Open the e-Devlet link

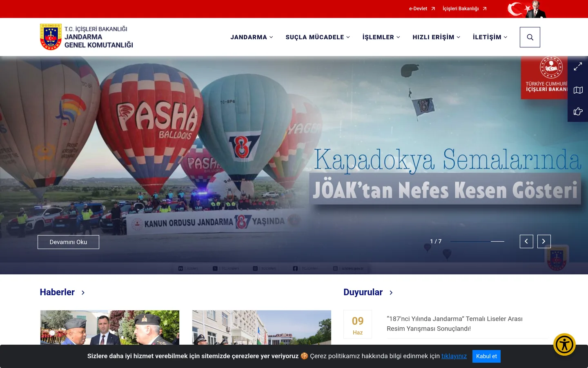(x=422, y=9)
